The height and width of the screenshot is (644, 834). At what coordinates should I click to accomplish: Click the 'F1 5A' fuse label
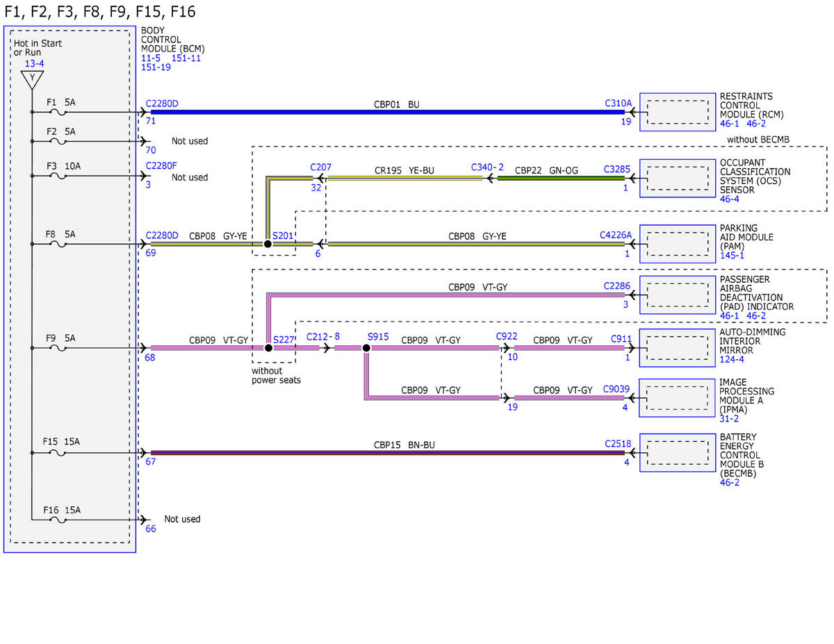pos(60,101)
